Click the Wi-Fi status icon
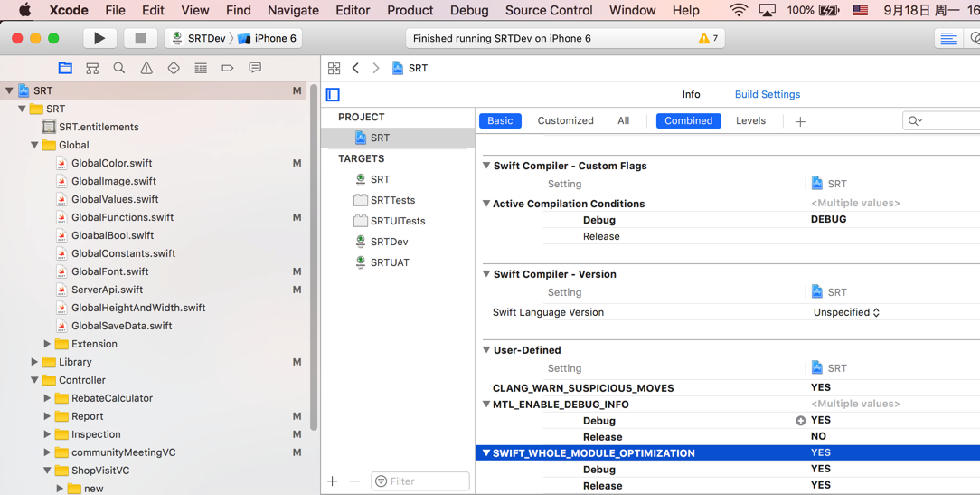The height and width of the screenshot is (495, 980). point(739,10)
